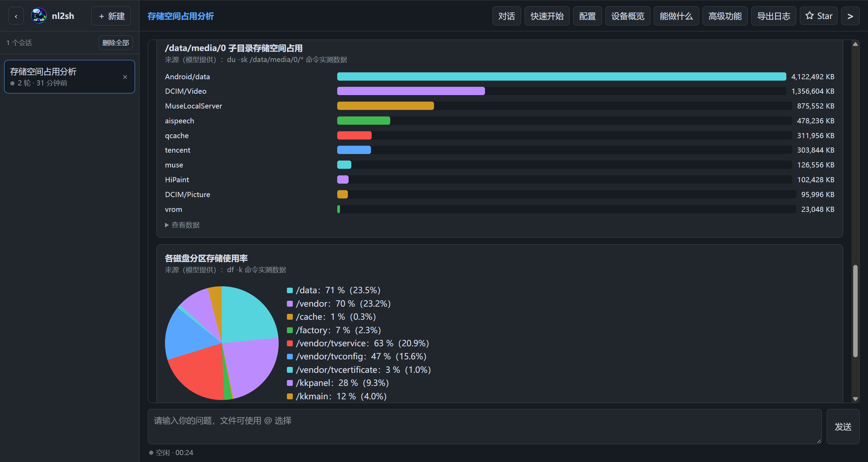Create a new conversation with 新建

111,16
